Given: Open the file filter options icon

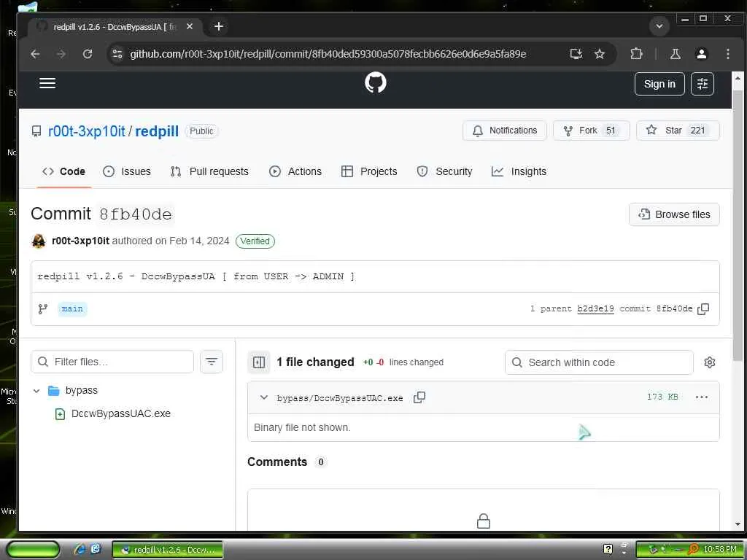Looking at the screenshot, I should pos(212,362).
